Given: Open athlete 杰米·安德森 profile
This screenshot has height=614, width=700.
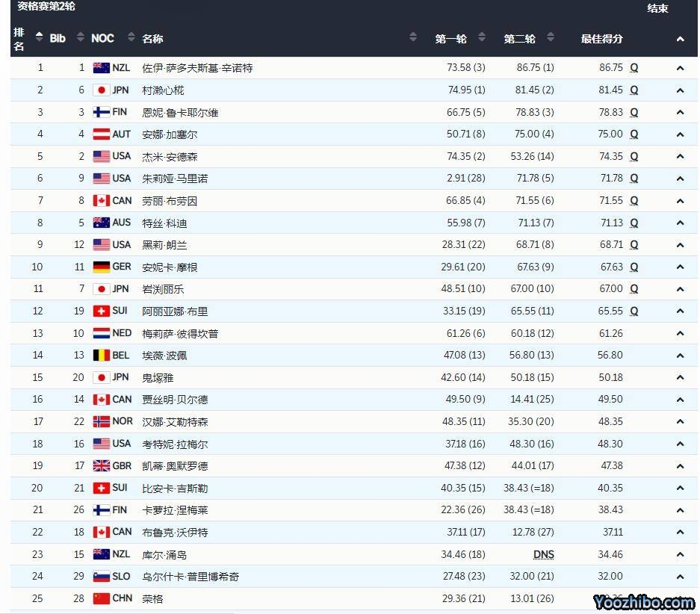Looking at the screenshot, I should [170, 157].
